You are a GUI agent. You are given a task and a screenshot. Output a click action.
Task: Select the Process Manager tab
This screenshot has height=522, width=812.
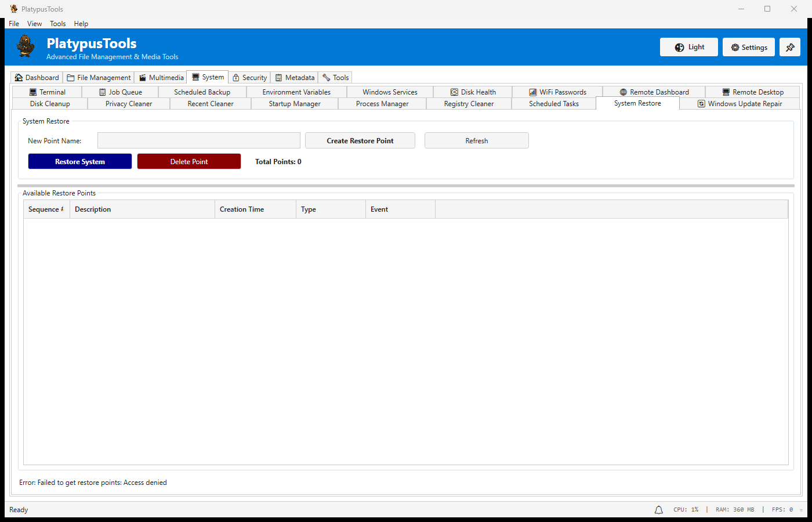point(382,104)
